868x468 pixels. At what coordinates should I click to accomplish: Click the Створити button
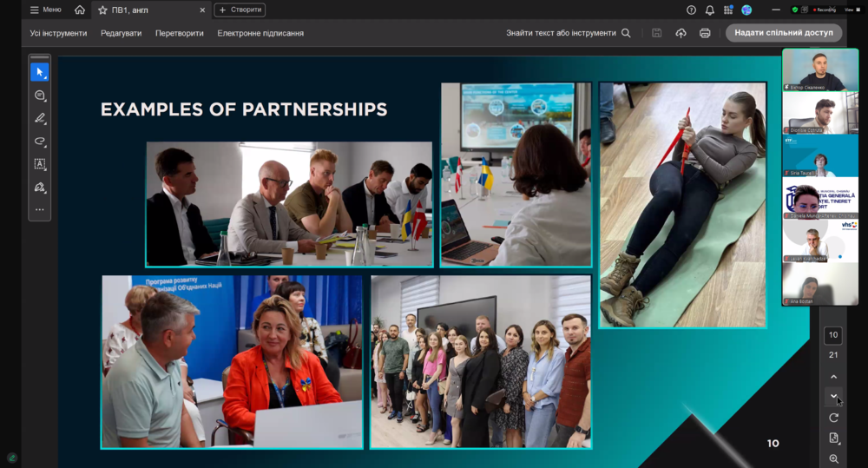[240, 10]
